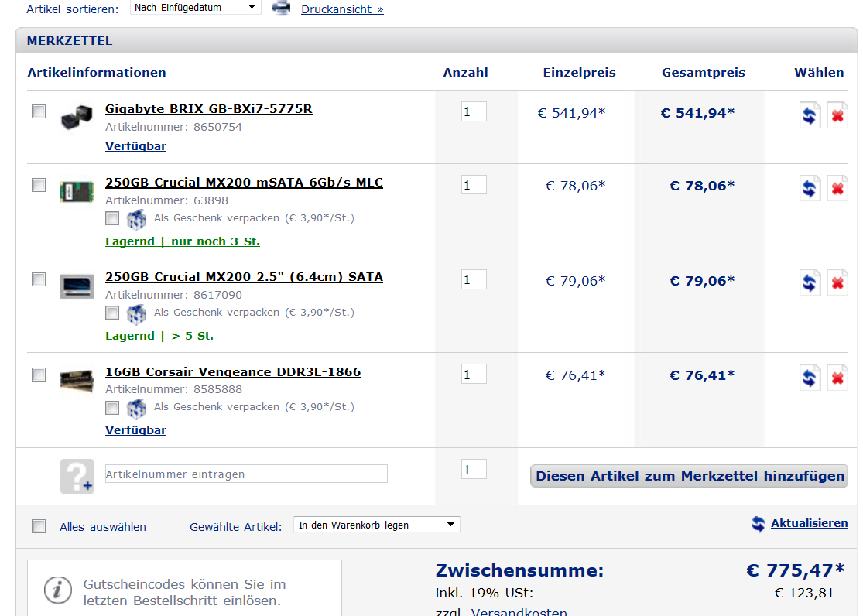This screenshot has height=616, width=863.
Task: Click question mark add-article icon
Action: click(77, 476)
